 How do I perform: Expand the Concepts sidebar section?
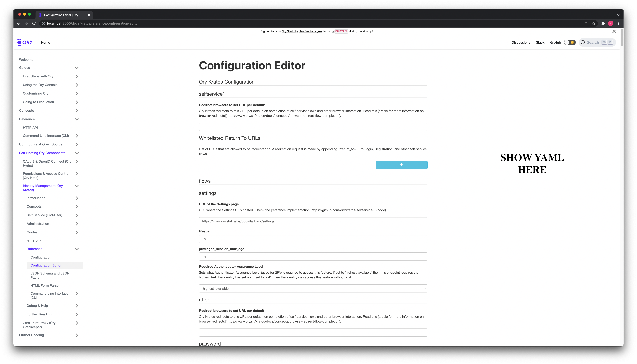(x=77, y=110)
